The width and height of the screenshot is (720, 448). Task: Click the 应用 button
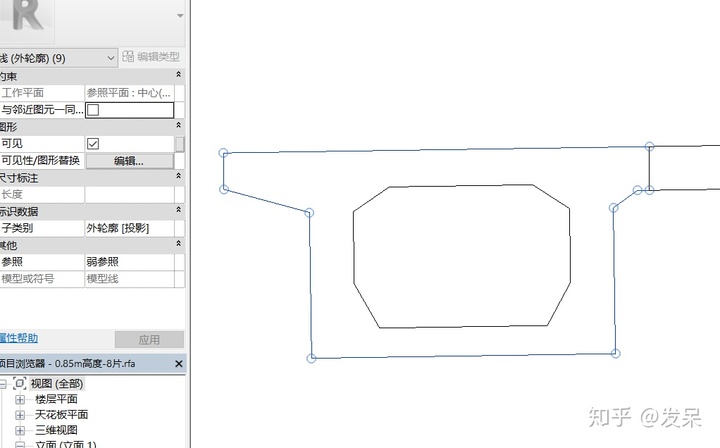pos(149,340)
